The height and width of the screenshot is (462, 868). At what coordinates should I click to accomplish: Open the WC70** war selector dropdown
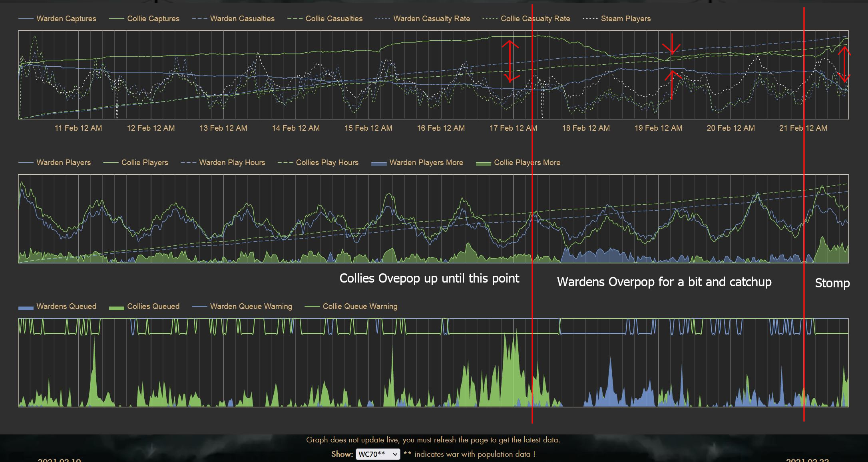click(x=378, y=454)
